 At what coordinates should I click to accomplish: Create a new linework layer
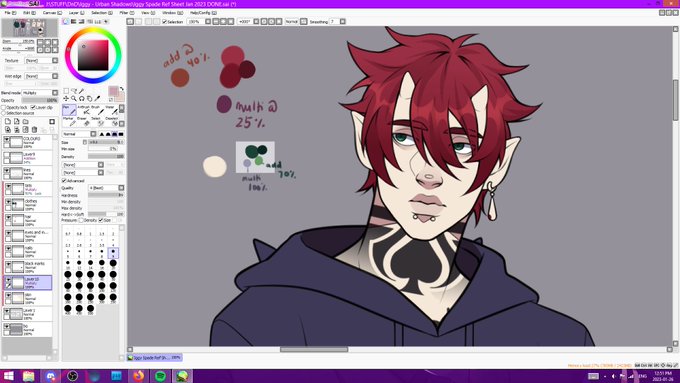(x=16, y=121)
